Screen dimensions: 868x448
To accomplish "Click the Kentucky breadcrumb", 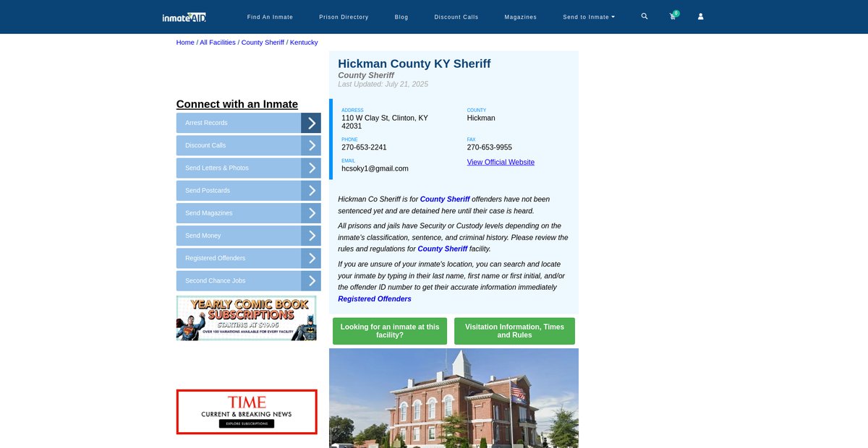I will (304, 43).
